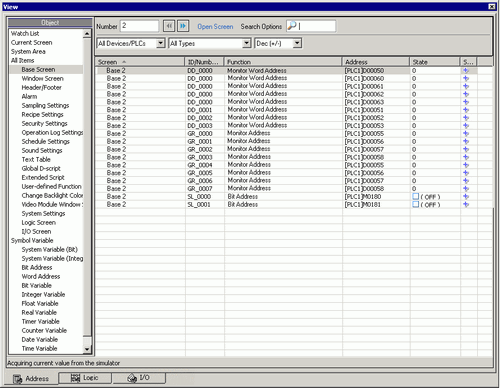Select Float Variable in Object list

pos(40,303)
